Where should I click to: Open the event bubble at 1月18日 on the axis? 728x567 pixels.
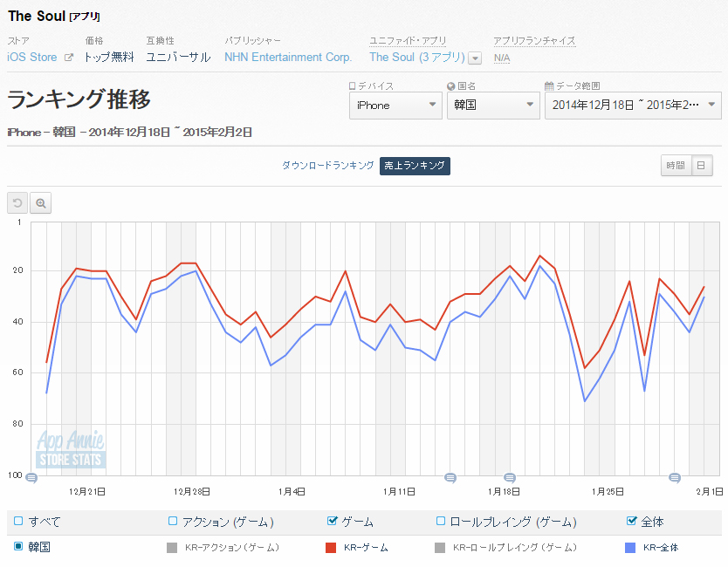pyautogui.click(x=510, y=477)
